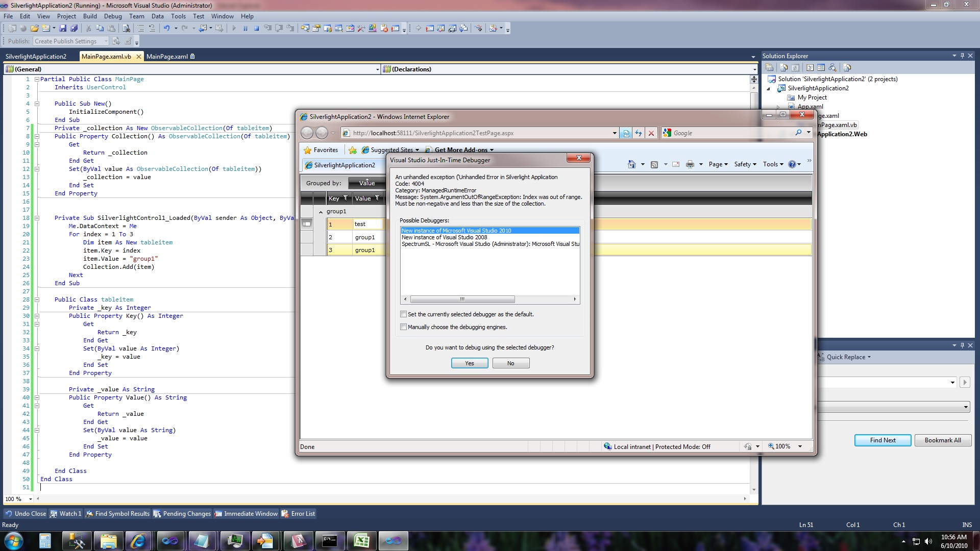Open the Team menu in Visual Studio
Viewport: 980px width, 551px height.
coord(136,16)
